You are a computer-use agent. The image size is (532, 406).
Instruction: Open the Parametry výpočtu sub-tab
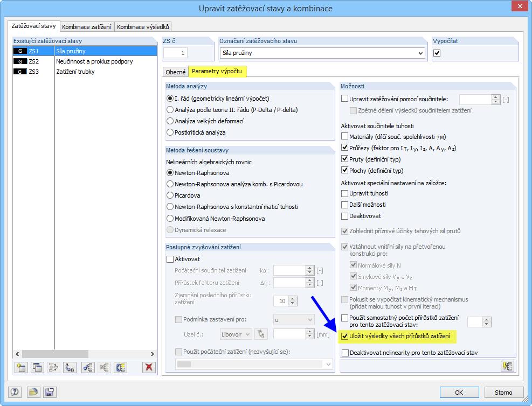(217, 71)
